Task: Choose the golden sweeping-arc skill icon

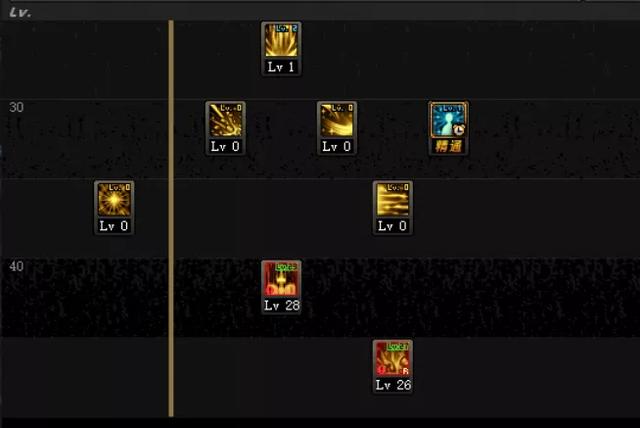Action: click(x=337, y=120)
